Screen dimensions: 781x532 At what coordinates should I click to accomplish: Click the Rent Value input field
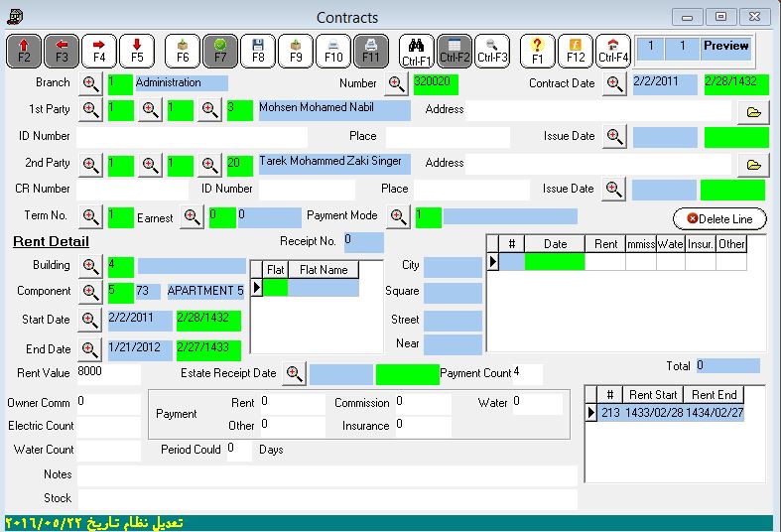108,374
